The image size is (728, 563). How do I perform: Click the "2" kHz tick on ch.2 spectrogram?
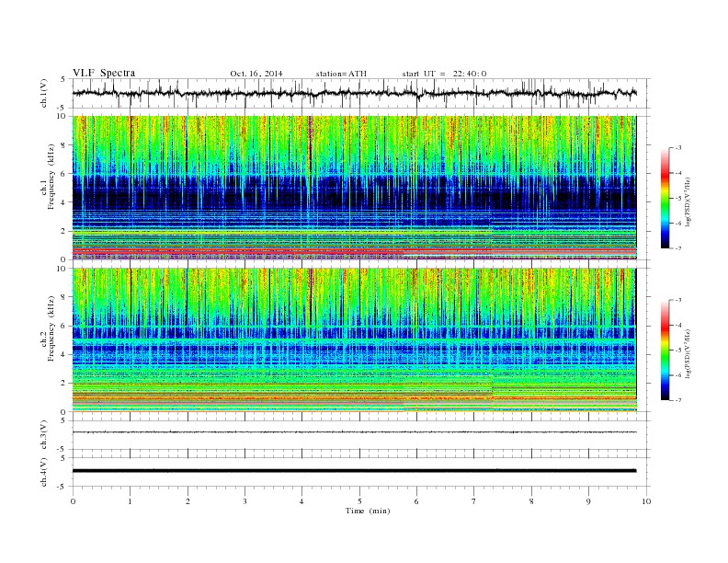coord(63,384)
